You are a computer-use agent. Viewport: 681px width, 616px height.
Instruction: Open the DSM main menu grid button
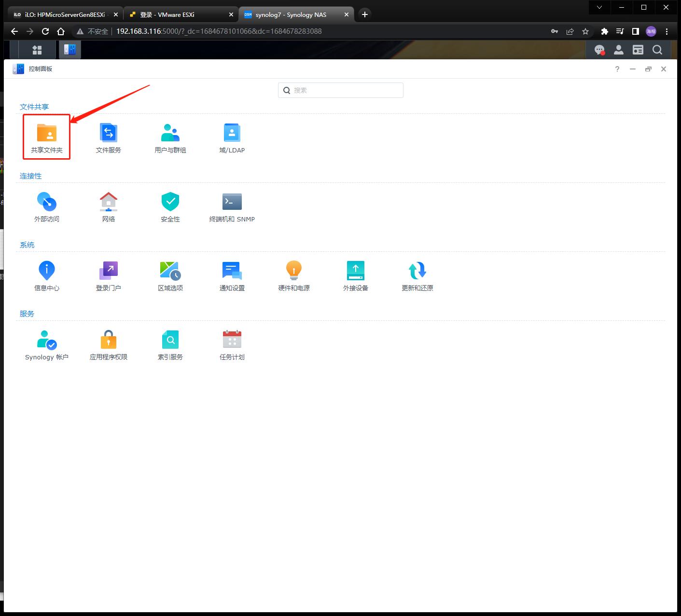(37, 50)
